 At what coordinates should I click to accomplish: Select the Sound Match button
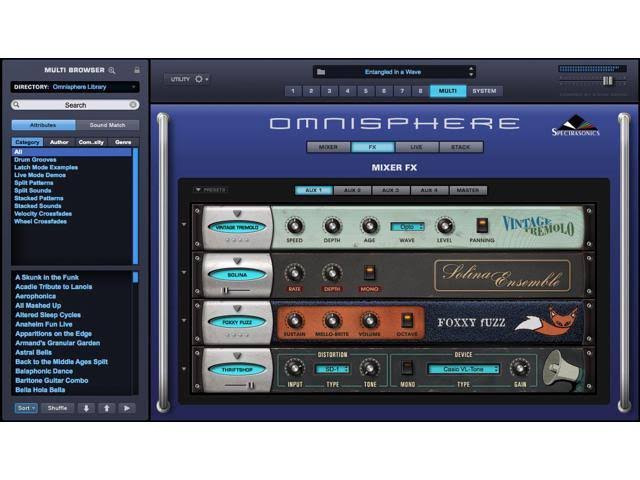(x=107, y=125)
